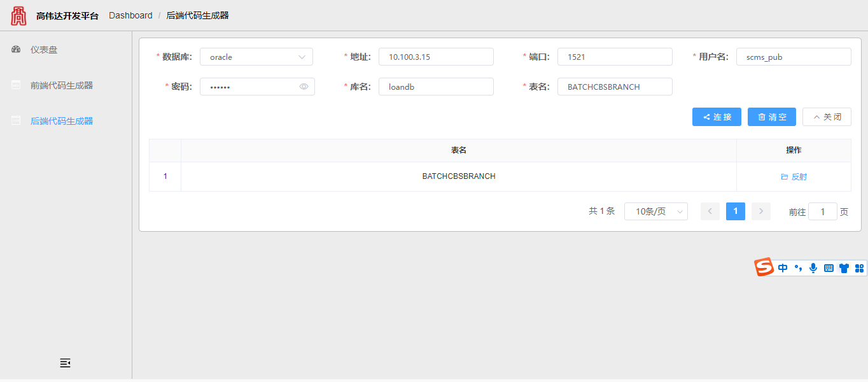868x382 pixels.
Task: Open the IME skin shirt icon
Action: tap(844, 268)
